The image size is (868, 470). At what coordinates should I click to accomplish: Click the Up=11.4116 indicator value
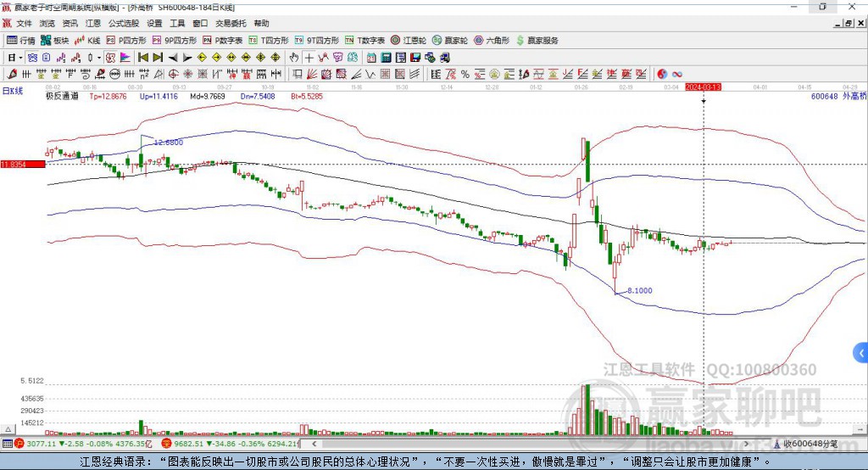[x=159, y=96]
